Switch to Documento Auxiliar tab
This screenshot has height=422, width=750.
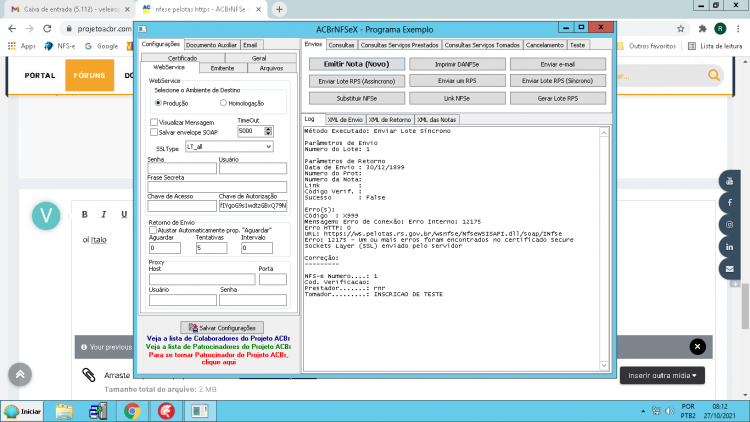[x=211, y=45]
